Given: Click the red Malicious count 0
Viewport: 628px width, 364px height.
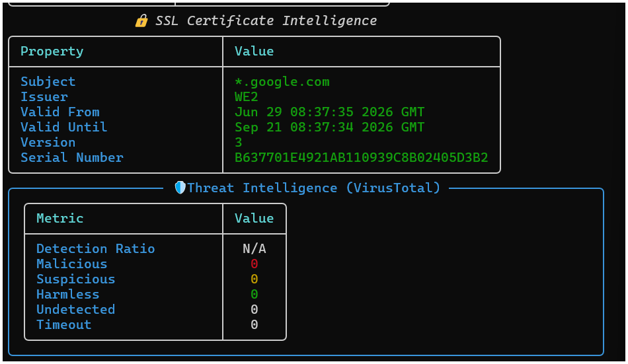Looking at the screenshot, I should coord(254,264).
